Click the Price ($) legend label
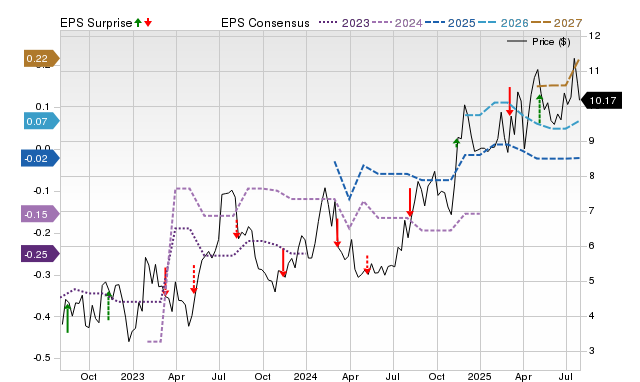The width and height of the screenshot is (640, 382). pos(551,42)
